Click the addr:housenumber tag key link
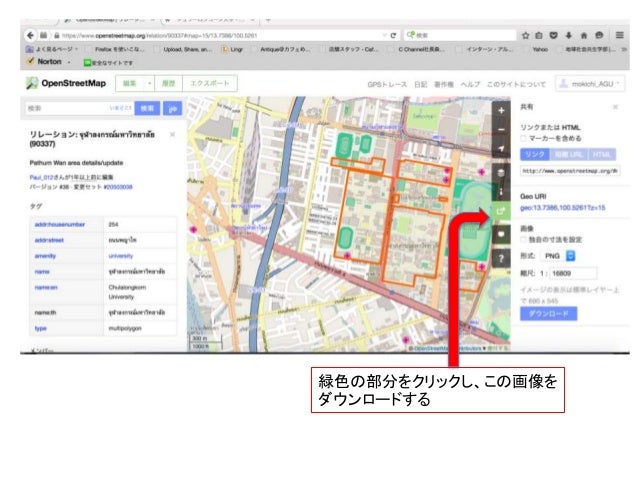Screen dimensions: 638x479 tap(60, 224)
